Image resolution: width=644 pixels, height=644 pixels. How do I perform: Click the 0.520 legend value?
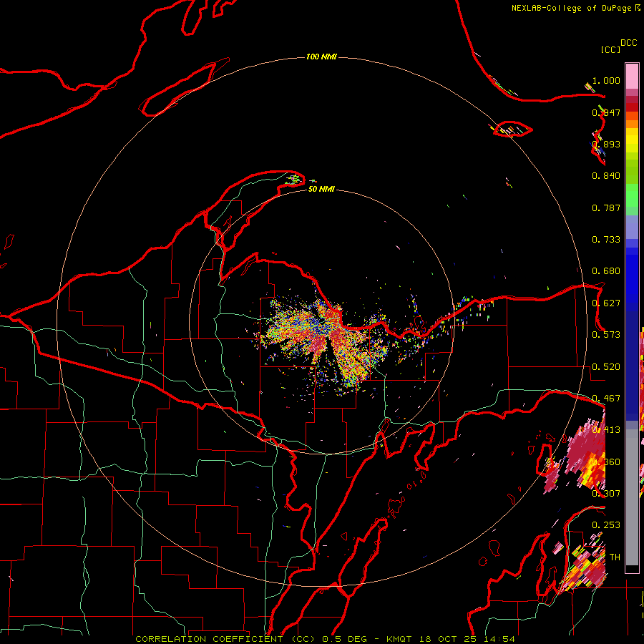click(606, 367)
